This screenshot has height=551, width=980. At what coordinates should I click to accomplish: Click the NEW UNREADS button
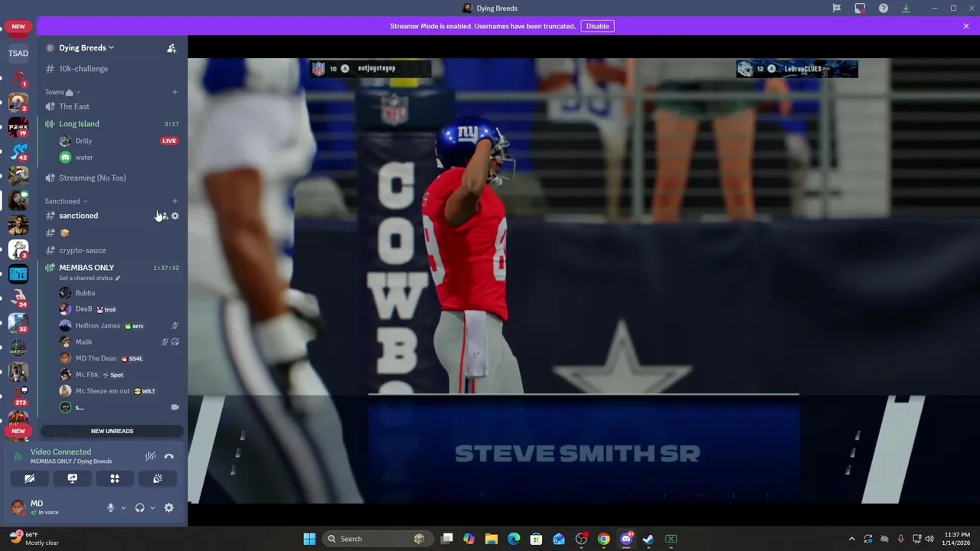112,431
